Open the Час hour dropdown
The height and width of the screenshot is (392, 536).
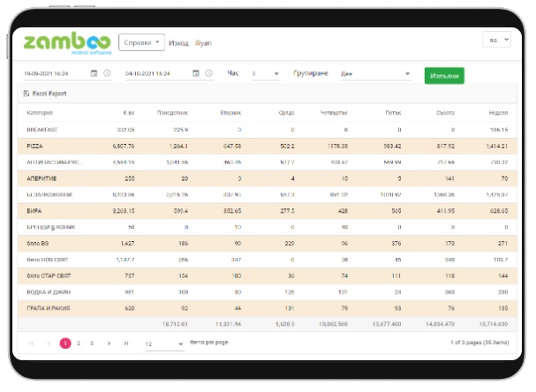tap(266, 73)
